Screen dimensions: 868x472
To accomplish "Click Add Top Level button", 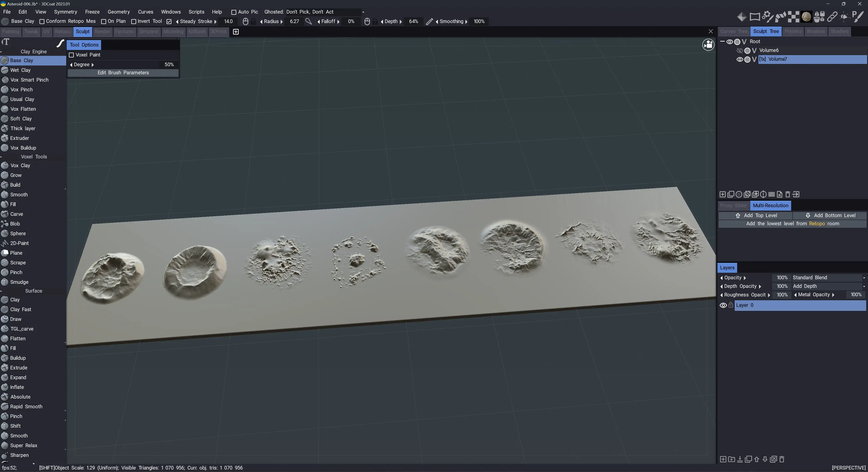I will [755, 216].
